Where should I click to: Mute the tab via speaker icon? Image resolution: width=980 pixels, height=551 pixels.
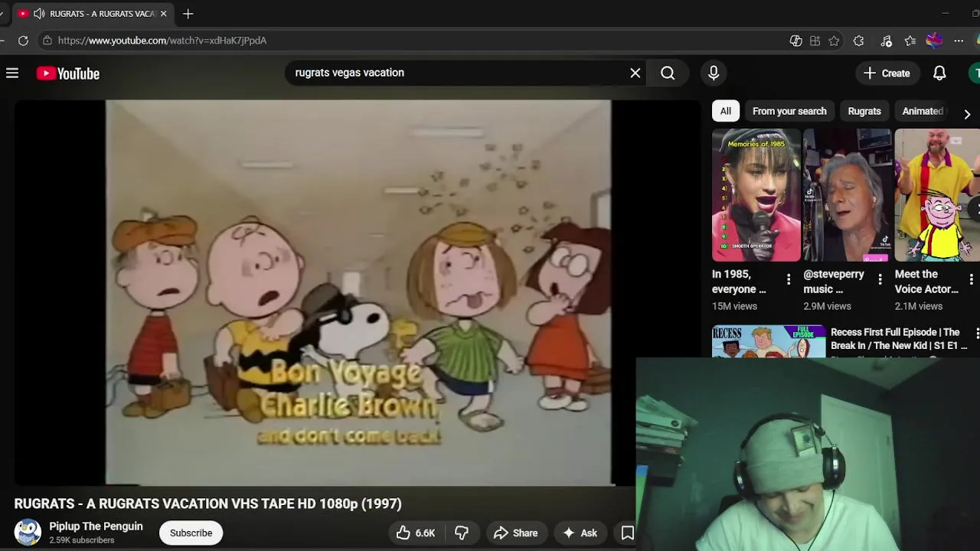[x=39, y=14]
